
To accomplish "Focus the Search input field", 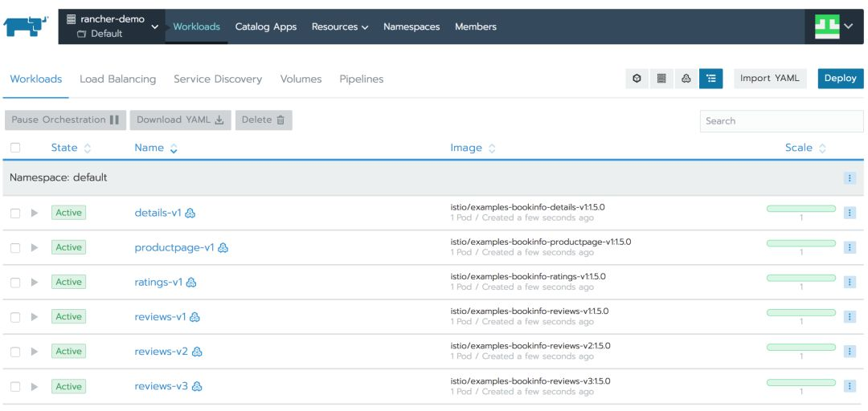I will coord(781,121).
